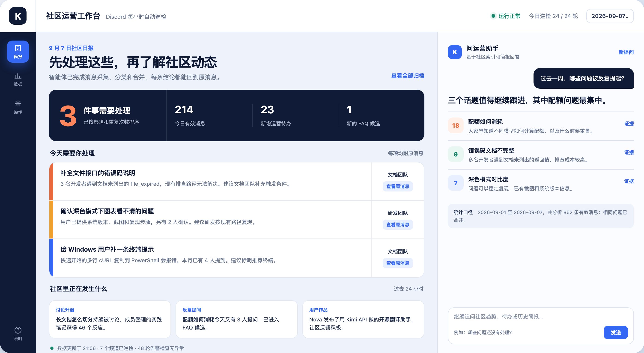This screenshot has height=353, width=644.
Task: Open the 2026-09-07 date dropdown
Action: click(610, 16)
